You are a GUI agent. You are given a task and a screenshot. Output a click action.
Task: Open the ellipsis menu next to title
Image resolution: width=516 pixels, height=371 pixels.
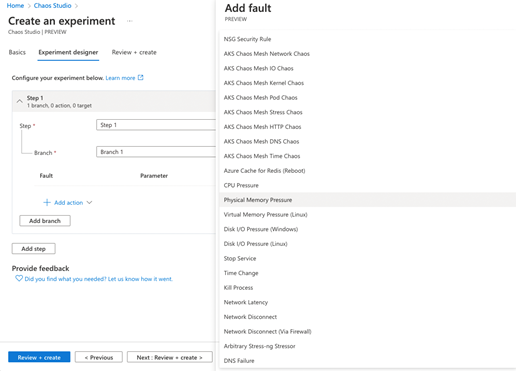[130, 21]
